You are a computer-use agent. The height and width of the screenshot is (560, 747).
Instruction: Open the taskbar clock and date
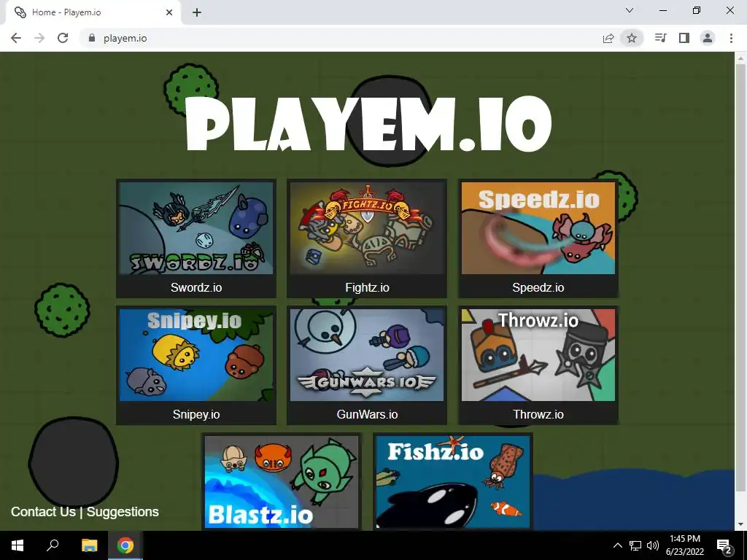tap(684, 545)
